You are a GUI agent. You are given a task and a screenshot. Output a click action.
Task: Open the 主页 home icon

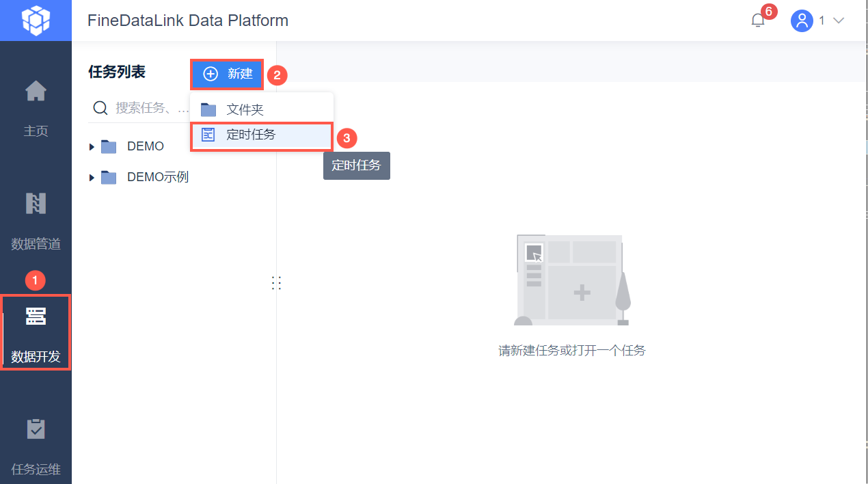(x=36, y=90)
